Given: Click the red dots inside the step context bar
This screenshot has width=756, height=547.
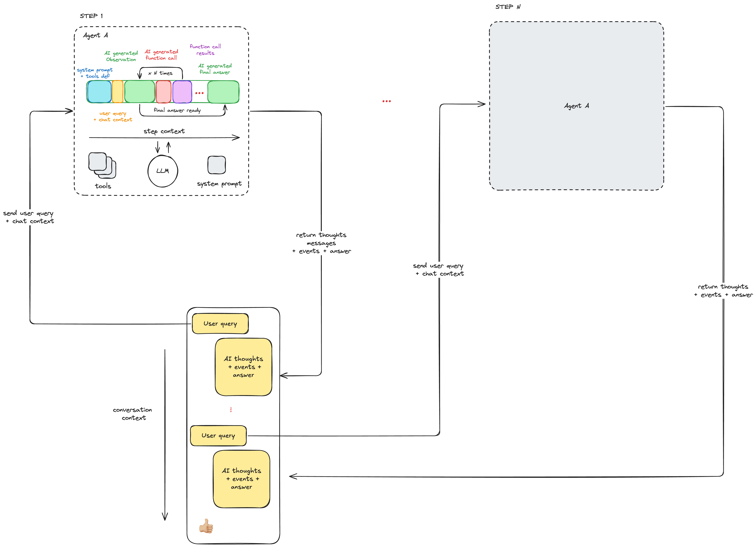Looking at the screenshot, I should 199,93.
